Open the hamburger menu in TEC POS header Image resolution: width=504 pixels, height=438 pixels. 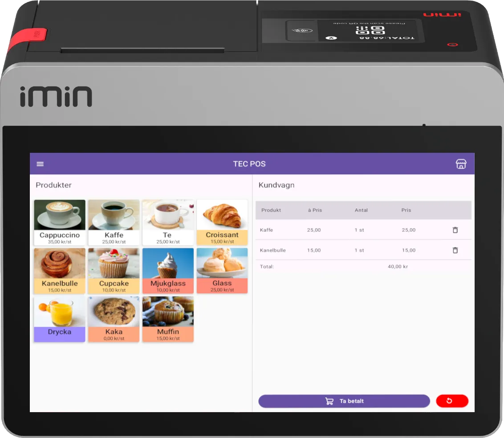pos(40,164)
